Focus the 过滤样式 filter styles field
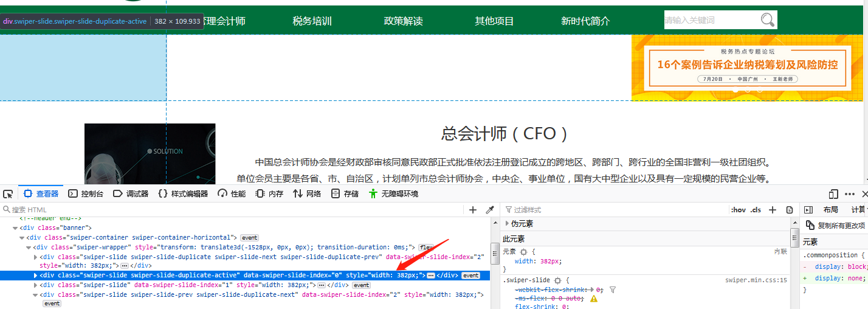The image size is (868, 309). click(614, 210)
